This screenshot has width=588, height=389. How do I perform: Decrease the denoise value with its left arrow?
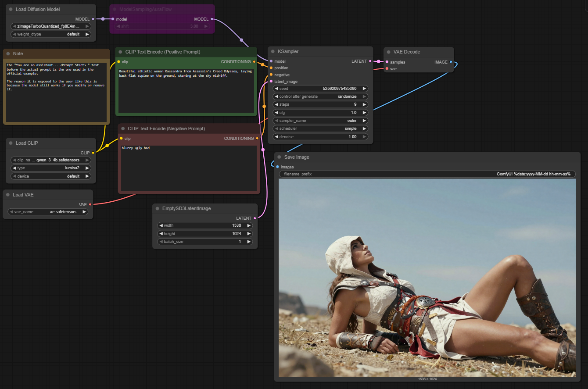pyautogui.click(x=276, y=137)
